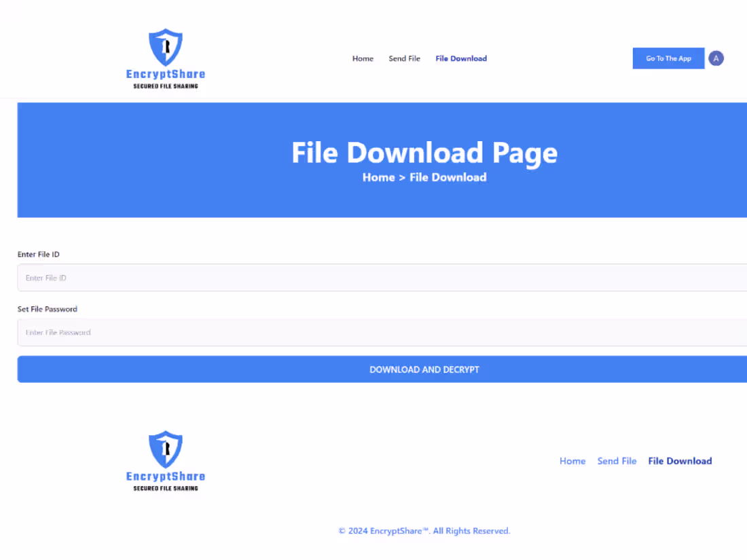Select File Download in the footer navigation
This screenshot has width=747, height=560.
(x=680, y=461)
